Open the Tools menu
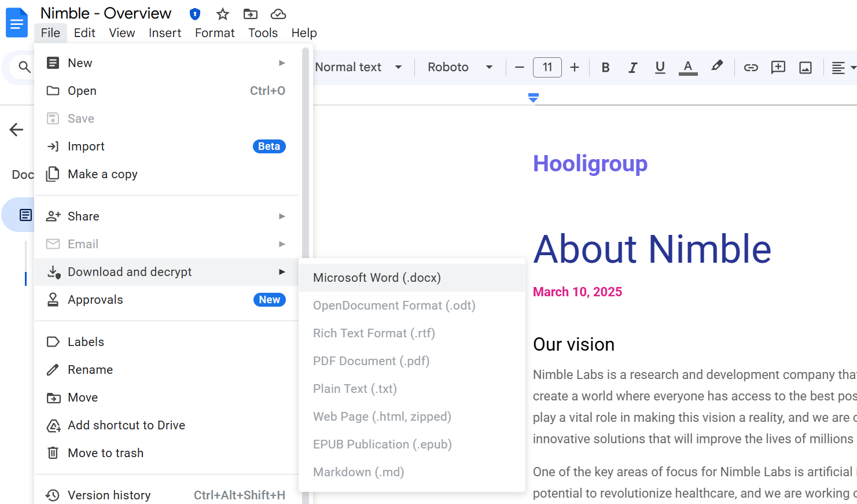The image size is (857, 504). (263, 33)
